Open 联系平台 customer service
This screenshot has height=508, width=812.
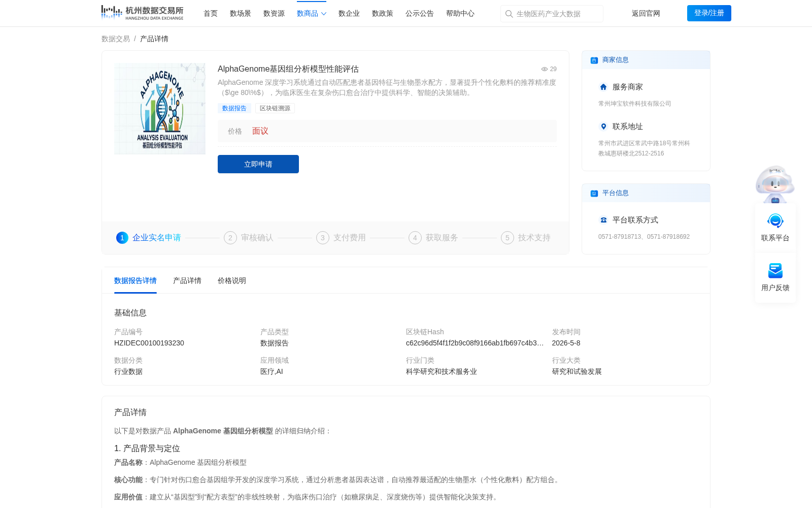775,227
